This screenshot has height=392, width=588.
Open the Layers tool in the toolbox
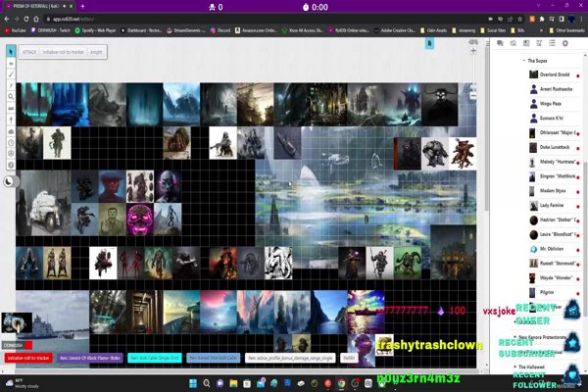[x=11, y=63]
